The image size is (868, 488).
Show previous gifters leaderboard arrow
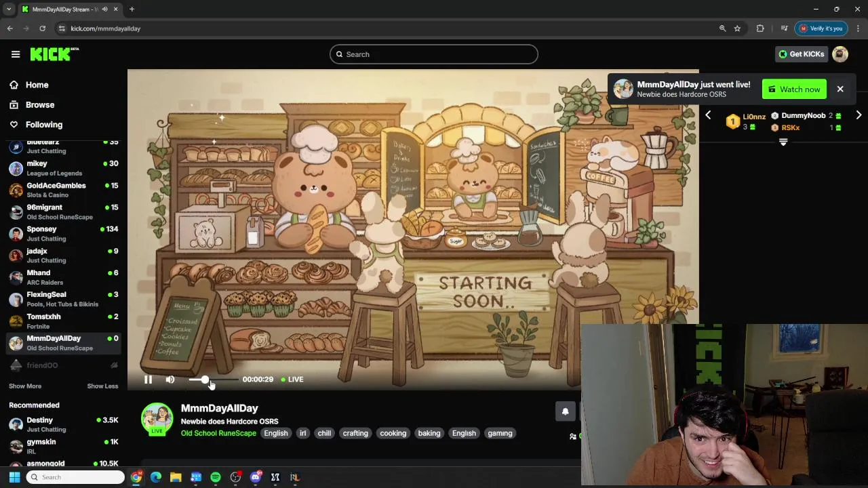tap(708, 115)
